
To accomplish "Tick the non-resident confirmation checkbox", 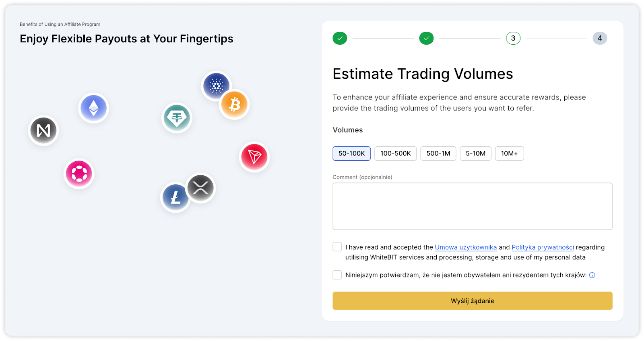I will coord(337,275).
